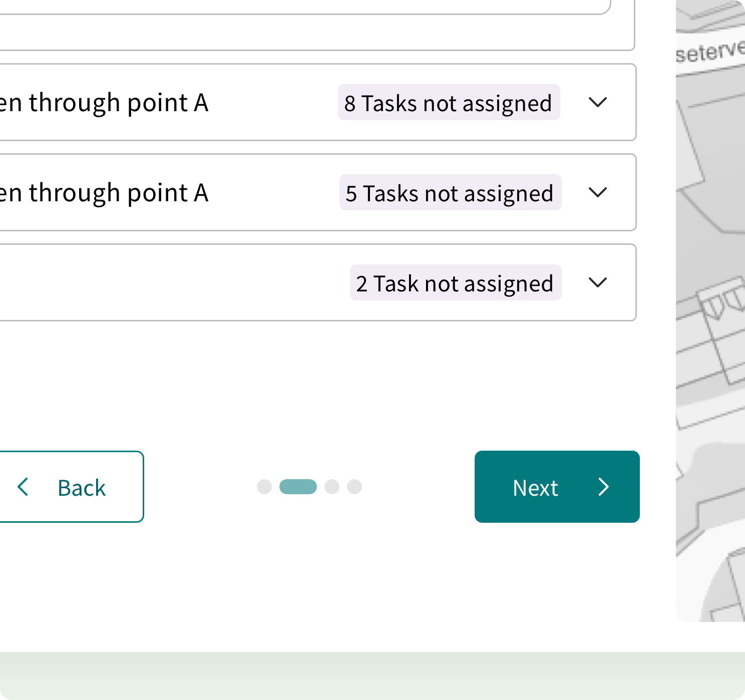
Task: Jump to the third step pagination dot
Action: (x=332, y=487)
